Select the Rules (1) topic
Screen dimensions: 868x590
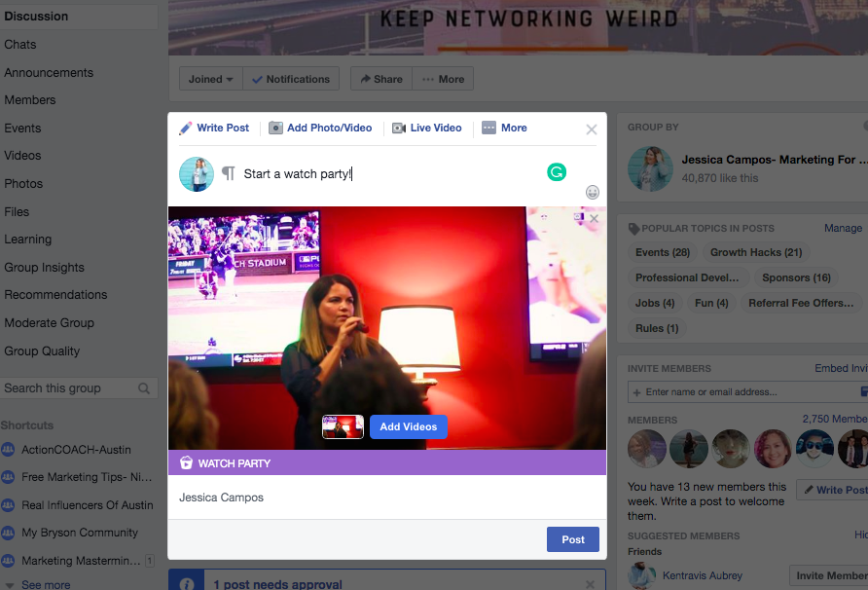[657, 328]
